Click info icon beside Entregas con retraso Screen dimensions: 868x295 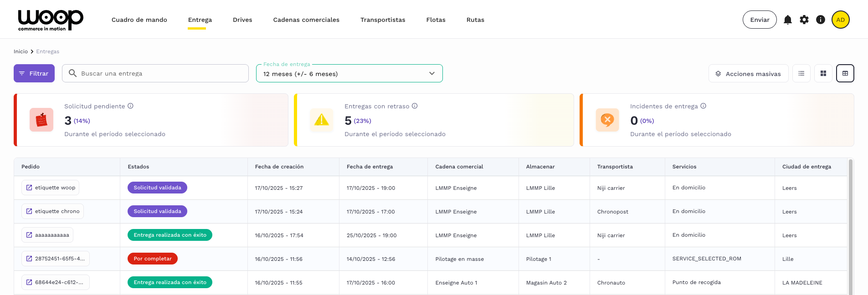(415, 106)
